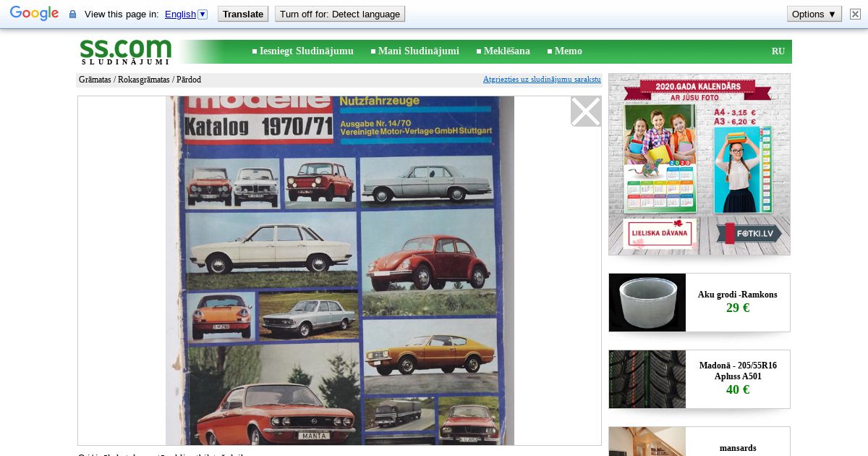Select the English language link
Screen dimensions: 868x456
click(x=180, y=14)
